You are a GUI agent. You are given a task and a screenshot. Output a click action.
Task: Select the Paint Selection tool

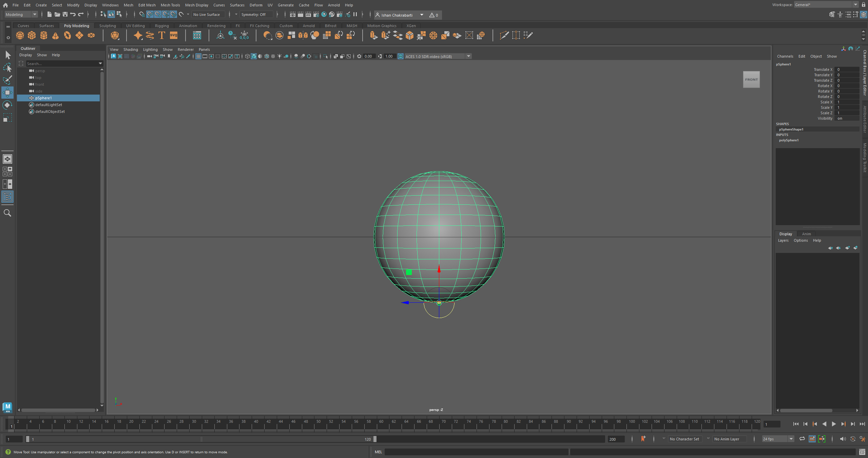(x=8, y=80)
